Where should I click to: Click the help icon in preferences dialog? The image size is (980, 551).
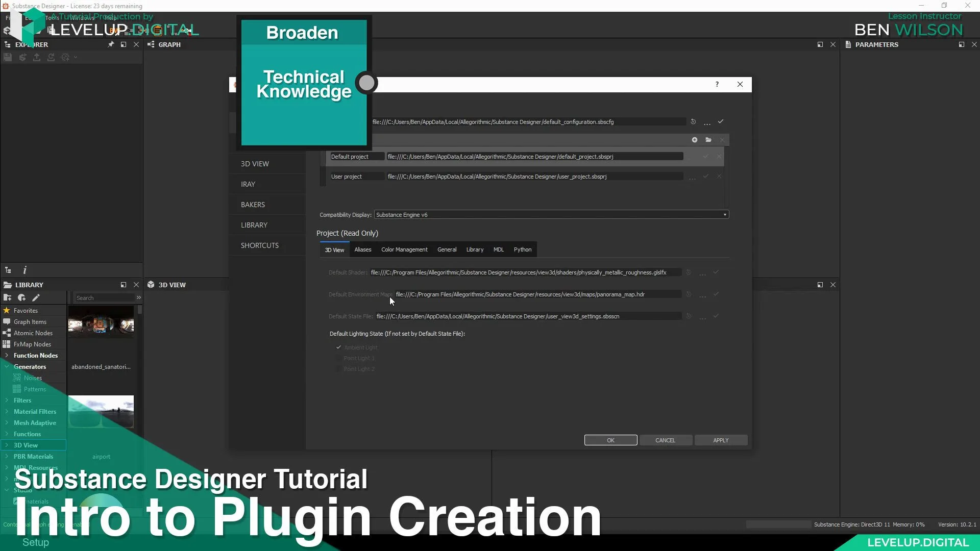click(x=717, y=84)
